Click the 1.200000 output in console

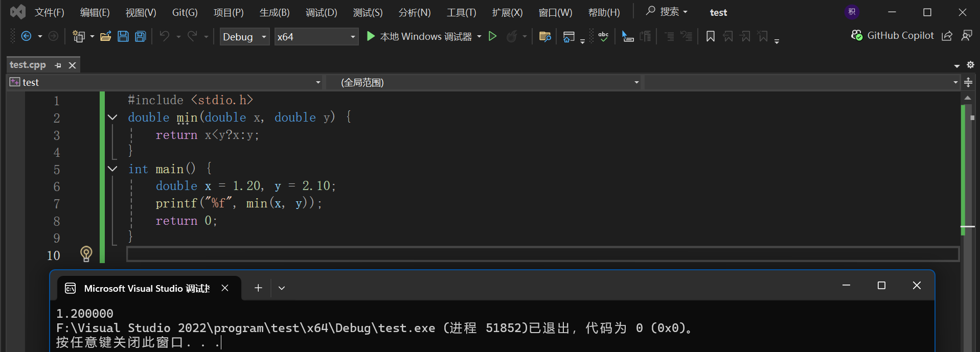click(85, 314)
